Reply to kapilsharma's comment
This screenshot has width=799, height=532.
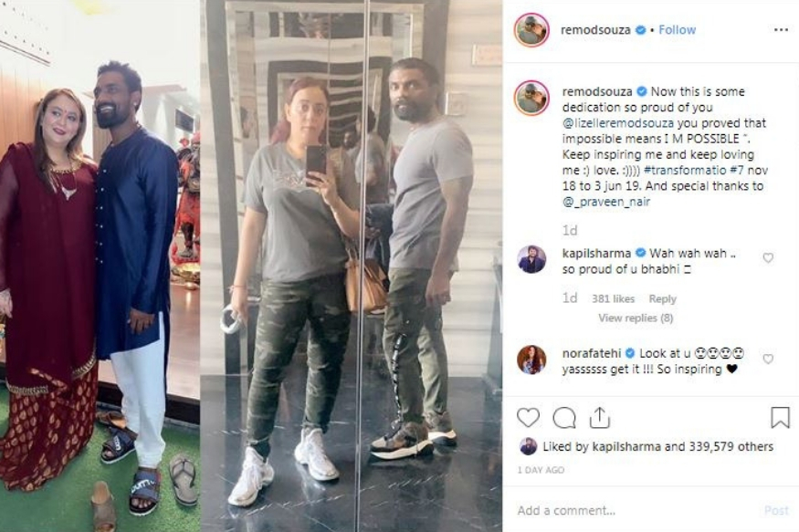[662, 298]
